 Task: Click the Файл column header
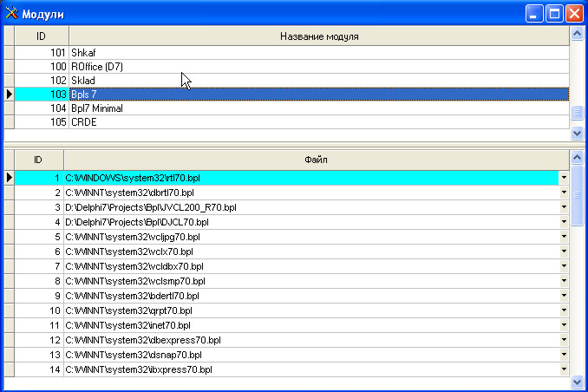[x=316, y=160]
